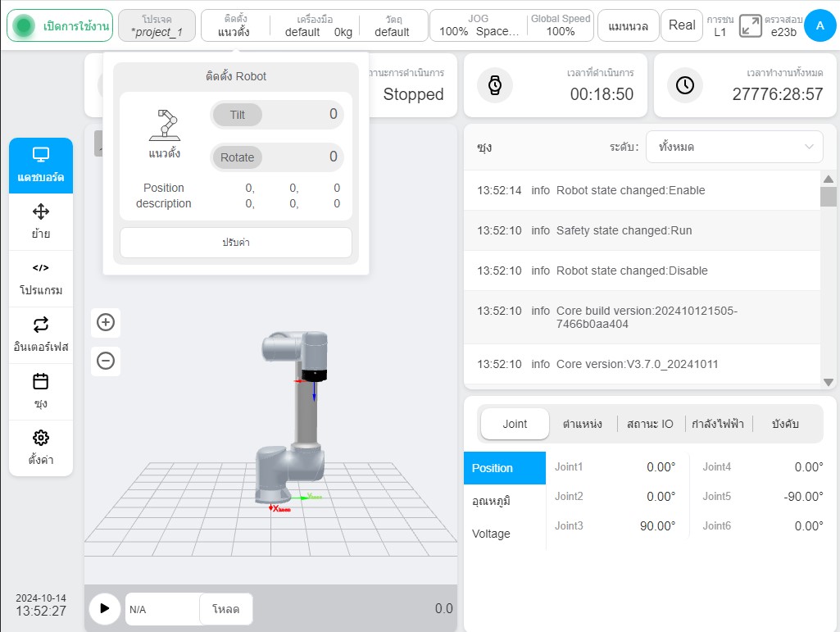This screenshot has height=632, width=840.
Task: Click the Stopped status text
Action: (413, 94)
